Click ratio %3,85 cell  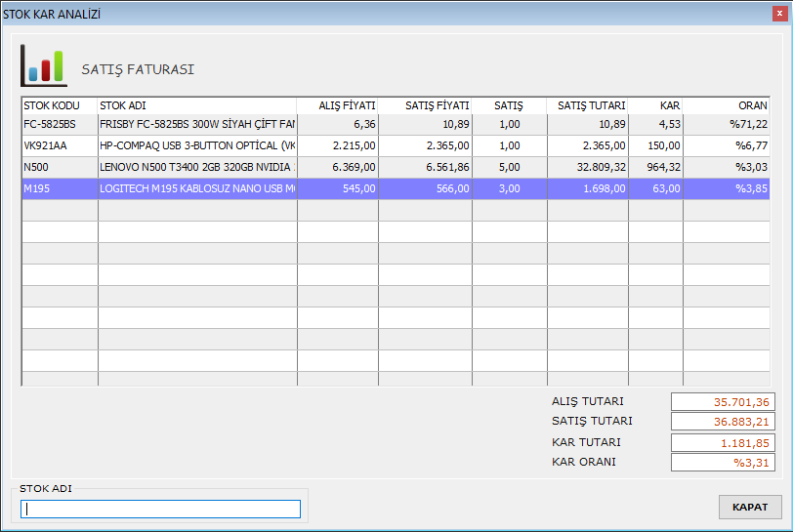[x=727, y=188]
